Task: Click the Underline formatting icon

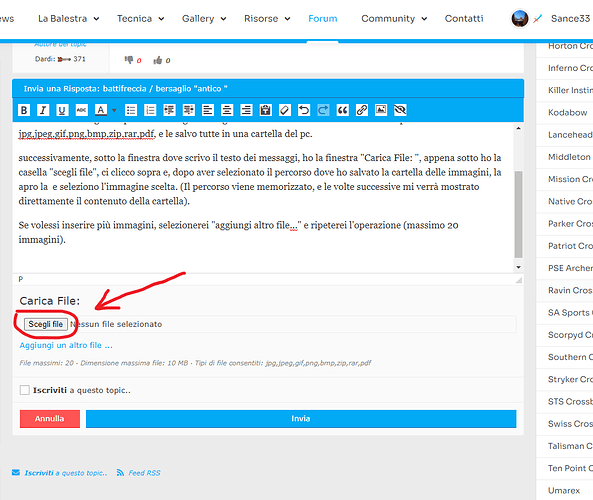Action: (x=62, y=110)
